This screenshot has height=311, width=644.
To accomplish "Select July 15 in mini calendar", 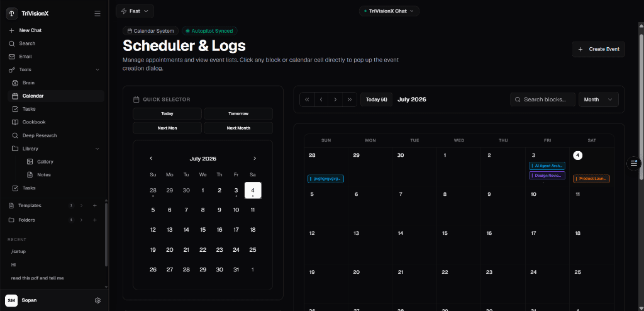I will [203, 230].
